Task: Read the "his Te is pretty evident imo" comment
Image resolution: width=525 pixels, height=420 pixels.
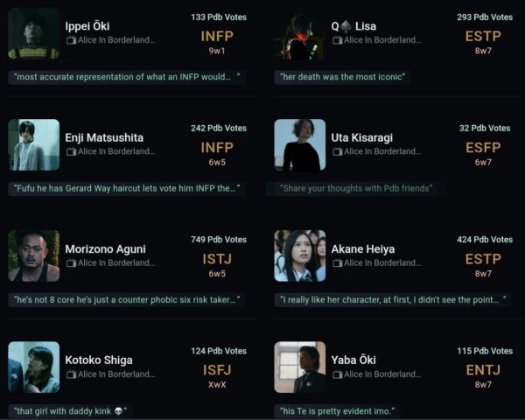Action: click(338, 410)
